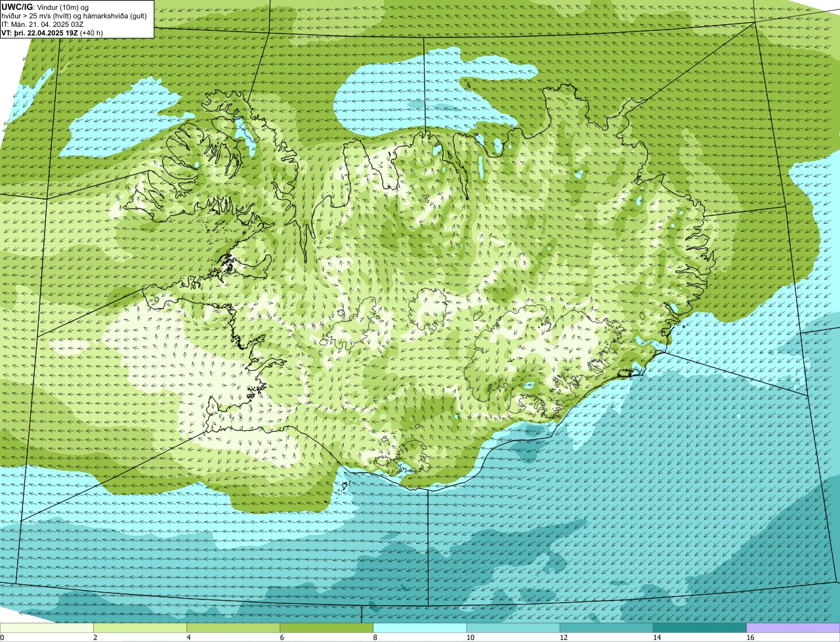Click the legend swatch between 6 and 8

(x=327, y=628)
